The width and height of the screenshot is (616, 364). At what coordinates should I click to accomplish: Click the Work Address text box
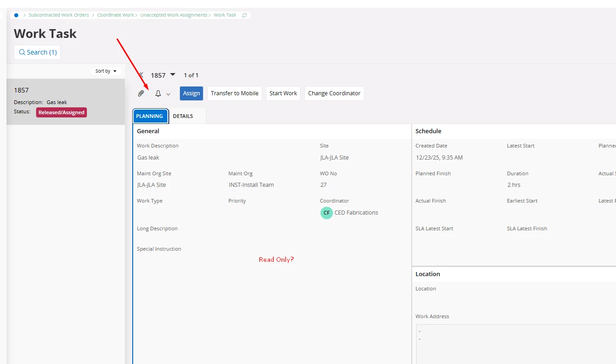click(516, 344)
